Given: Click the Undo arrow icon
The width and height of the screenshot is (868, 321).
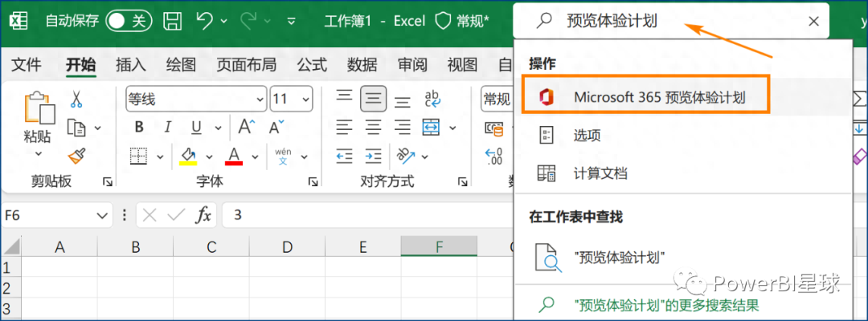Looking at the screenshot, I should coord(204,21).
